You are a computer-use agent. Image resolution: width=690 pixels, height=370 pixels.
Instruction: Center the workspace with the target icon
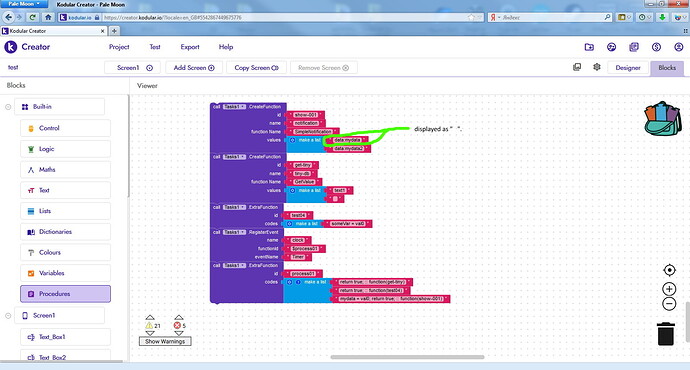[669, 270]
